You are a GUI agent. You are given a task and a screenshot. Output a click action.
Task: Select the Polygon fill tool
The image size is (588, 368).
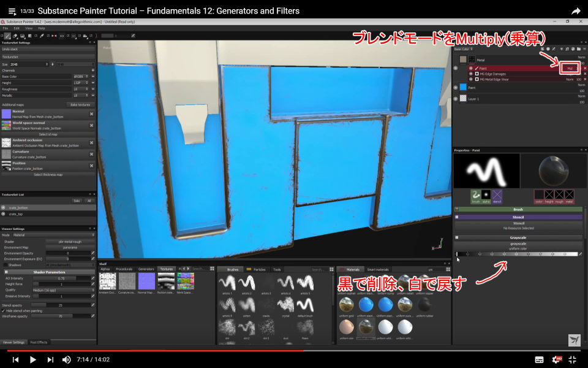coord(29,36)
